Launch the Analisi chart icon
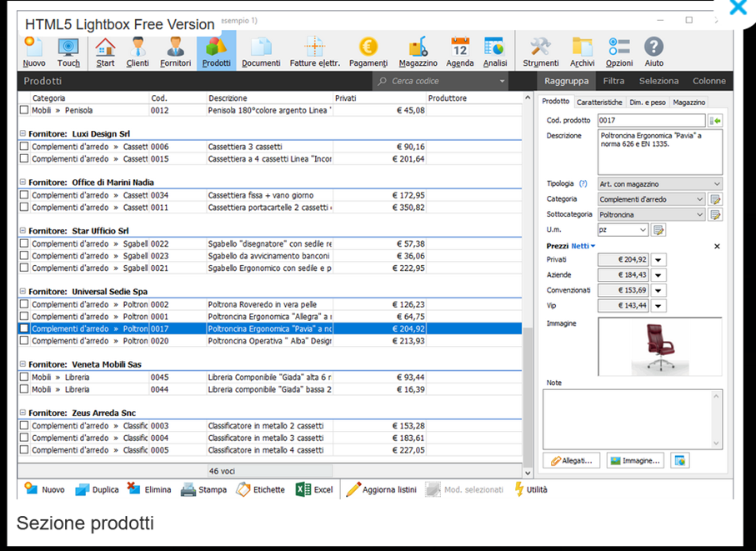Screen dimensions: 756x551 494,52
